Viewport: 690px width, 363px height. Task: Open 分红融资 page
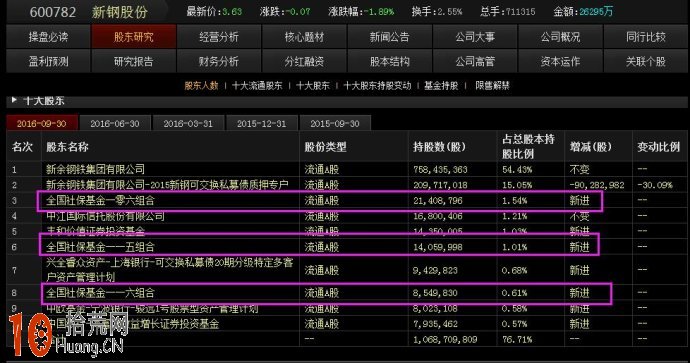(x=304, y=61)
